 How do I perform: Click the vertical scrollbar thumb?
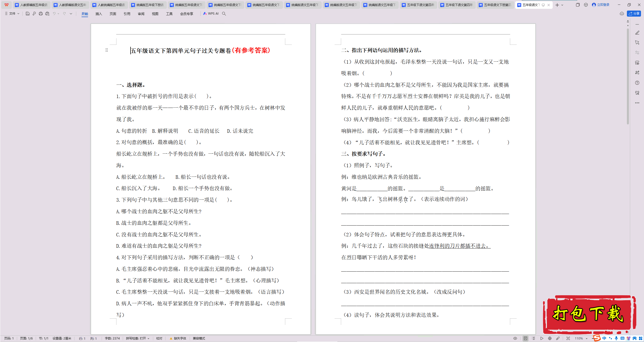click(x=628, y=77)
